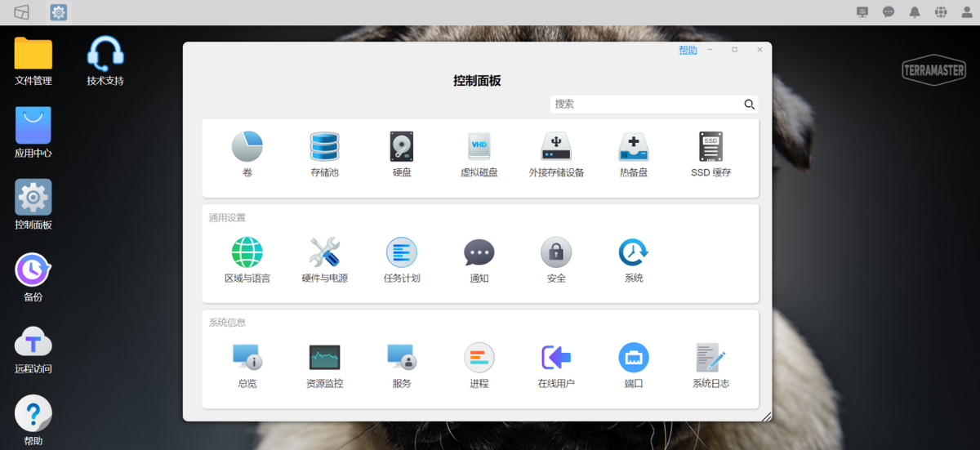Open the 总览 overview icon
This screenshot has height=450, width=980.
click(x=247, y=357)
